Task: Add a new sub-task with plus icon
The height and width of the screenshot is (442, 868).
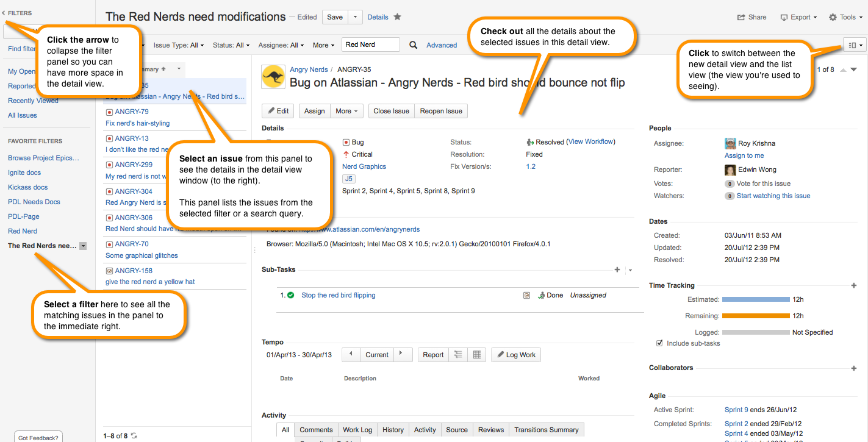Action: pos(617,269)
